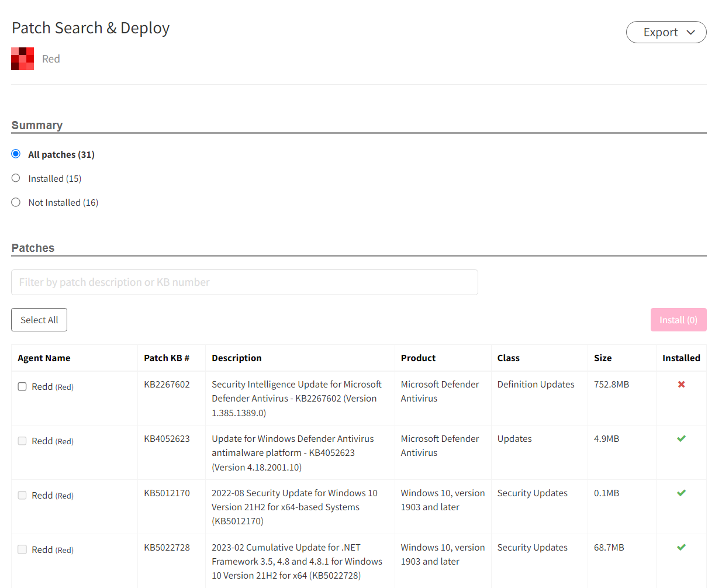This screenshot has height=588, width=715.
Task: Focus the patch description or KB filter field
Action: (x=244, y=282)
